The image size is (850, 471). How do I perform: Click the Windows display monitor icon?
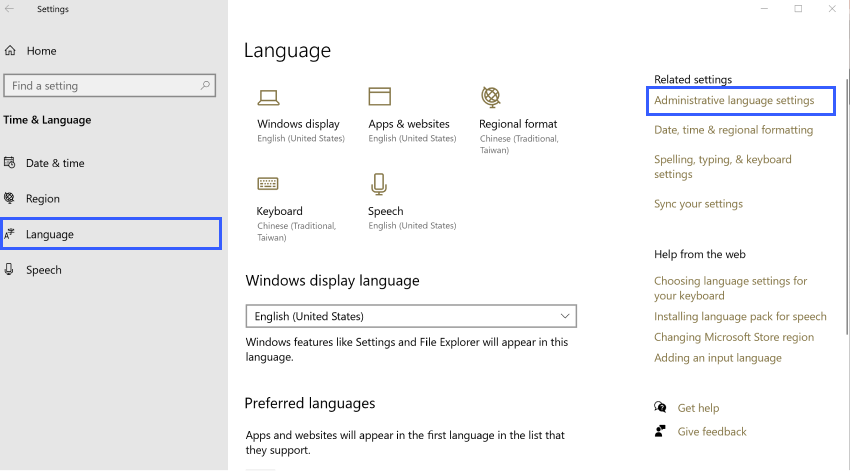click(x=268, y=97)
